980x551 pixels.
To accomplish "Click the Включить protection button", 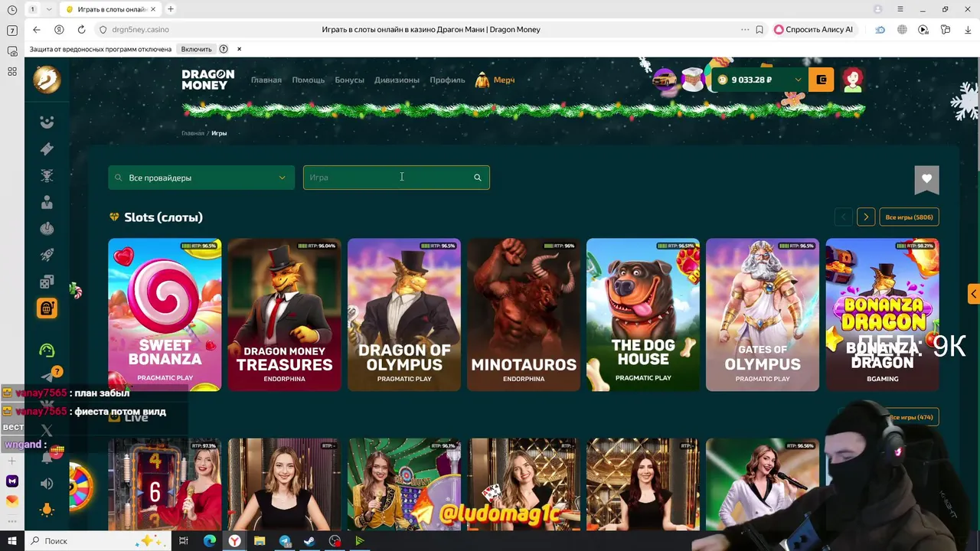I will click(196, 49).
